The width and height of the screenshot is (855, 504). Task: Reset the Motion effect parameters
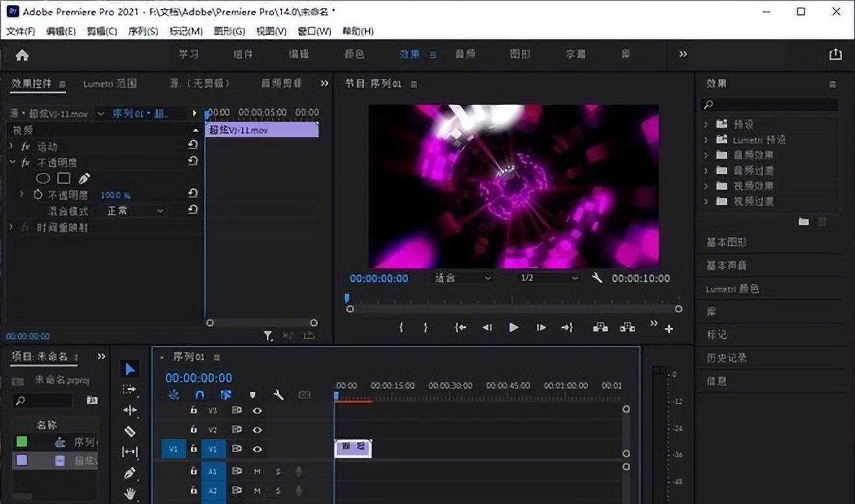tap(192, 146)
